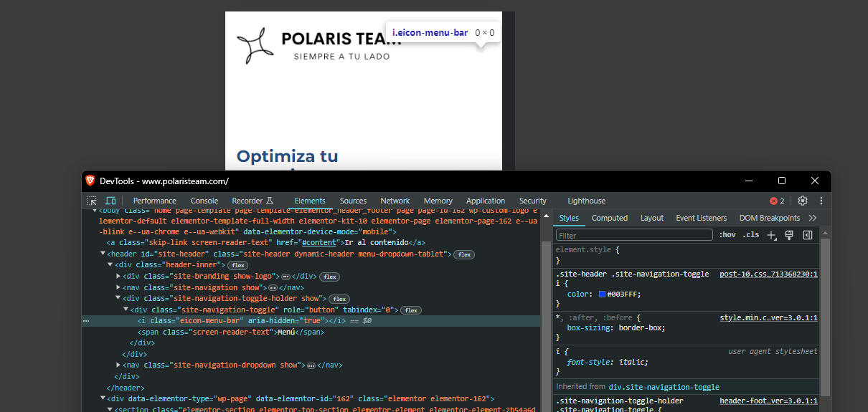868x412 pixels.
Task: Open style.min.css ver=3.0.1:1 source link
Action: click(769, 317)
